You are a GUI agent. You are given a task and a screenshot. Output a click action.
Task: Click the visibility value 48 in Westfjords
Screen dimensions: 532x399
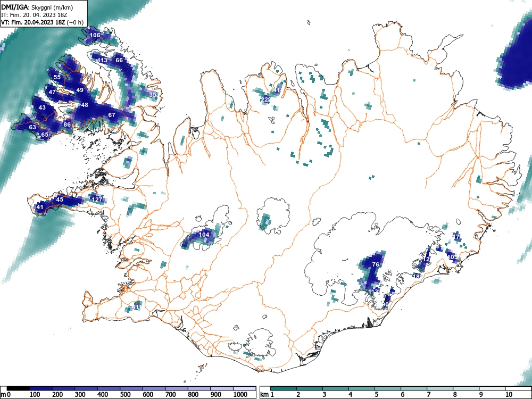tap(85, 105)
